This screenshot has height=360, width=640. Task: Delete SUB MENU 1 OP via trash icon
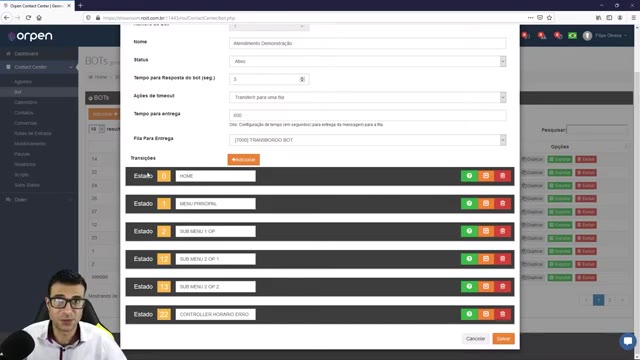tap(502, 231)
